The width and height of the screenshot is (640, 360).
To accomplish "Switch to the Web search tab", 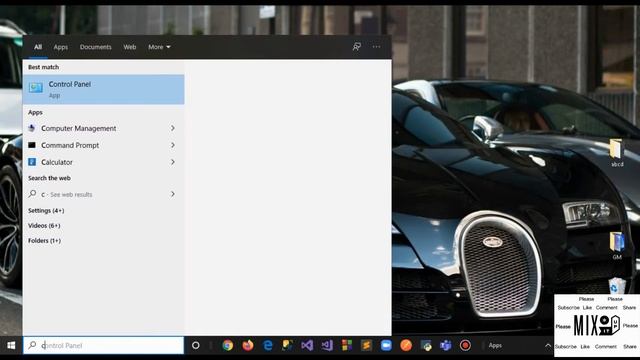I will [x=130, y=47].
